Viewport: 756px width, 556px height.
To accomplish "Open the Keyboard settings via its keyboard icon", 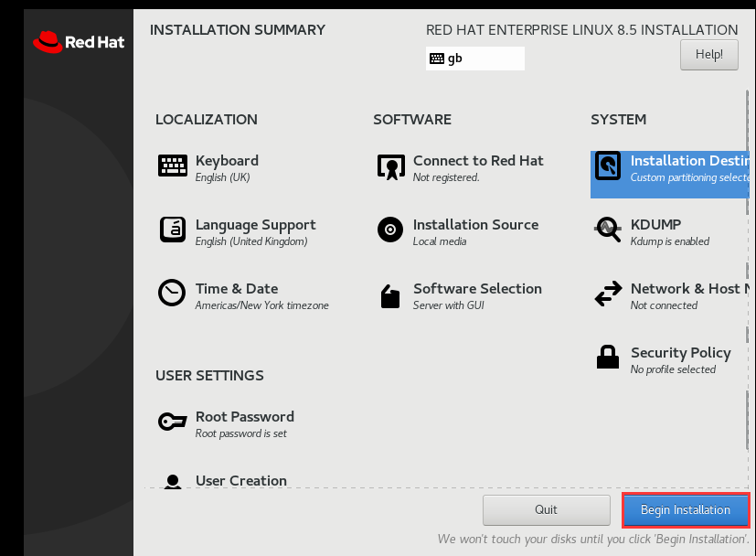I will (173, 166).
